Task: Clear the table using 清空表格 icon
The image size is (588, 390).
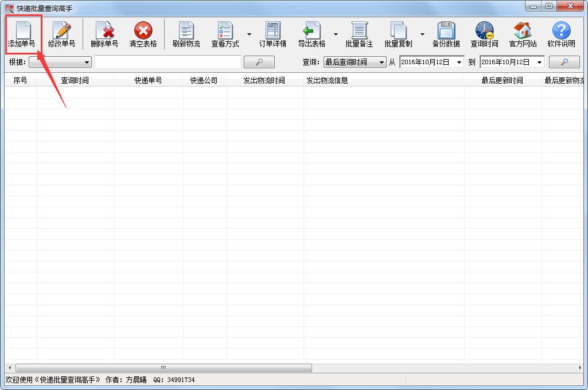Action: (x=142, y=33)
